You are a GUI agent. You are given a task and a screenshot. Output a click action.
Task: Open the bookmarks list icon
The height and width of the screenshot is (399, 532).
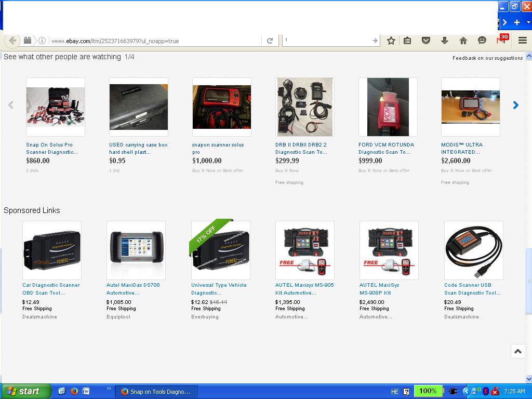[407, 41]
